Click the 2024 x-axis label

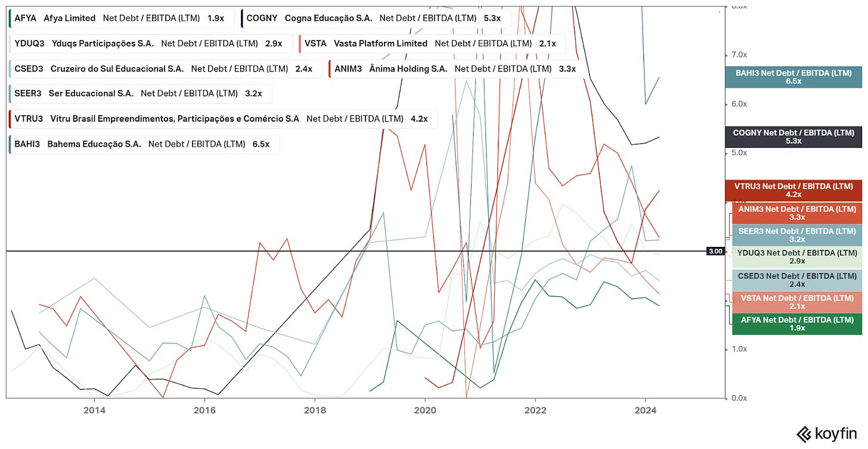tap(645, 410)
